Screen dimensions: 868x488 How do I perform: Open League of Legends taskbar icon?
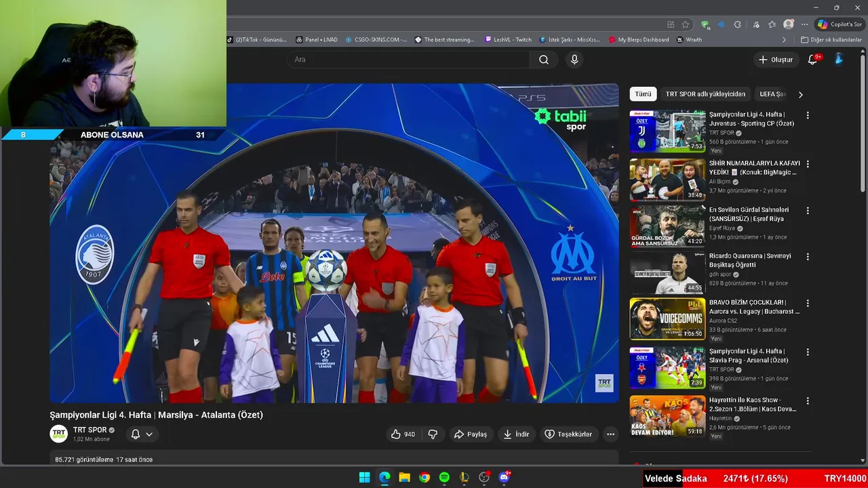pos(464,477)
